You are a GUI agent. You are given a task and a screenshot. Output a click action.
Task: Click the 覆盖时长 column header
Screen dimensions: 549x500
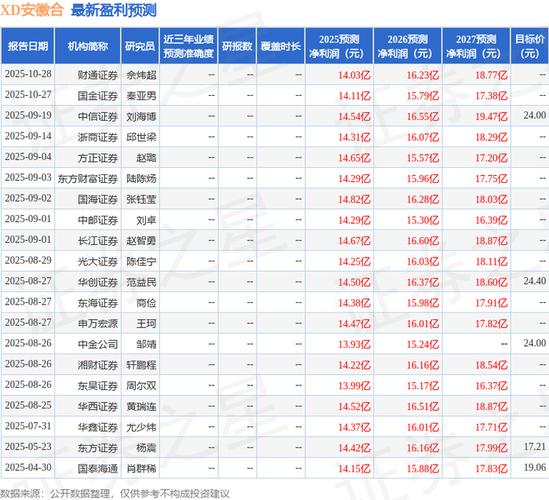click(x=280, y=46)
